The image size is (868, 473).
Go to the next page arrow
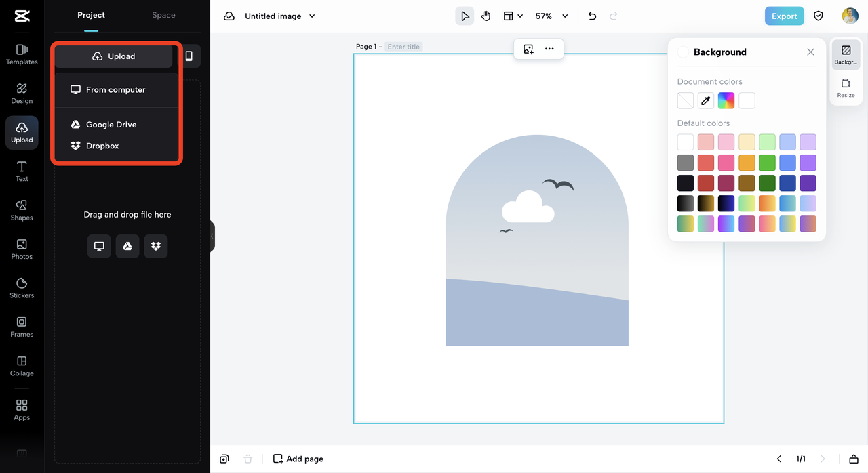coord(823,459)
